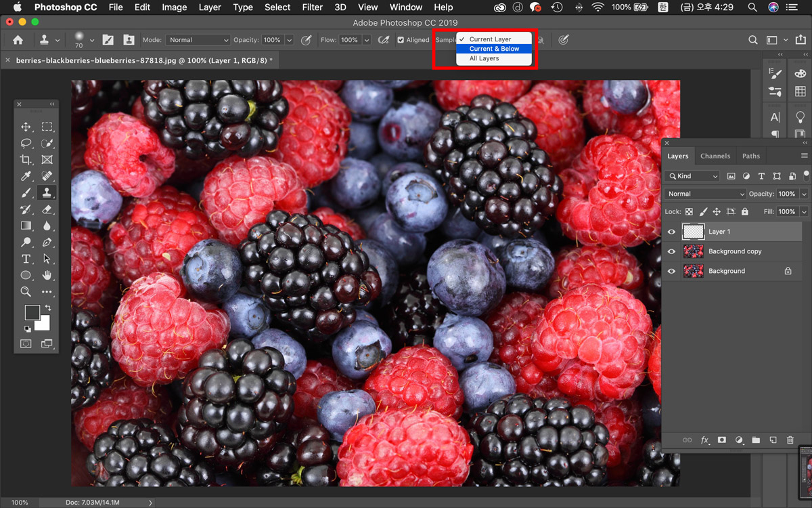The image size is (812, 508).
Task: Select the Lasso tool
Action: [x=26, y=144]
